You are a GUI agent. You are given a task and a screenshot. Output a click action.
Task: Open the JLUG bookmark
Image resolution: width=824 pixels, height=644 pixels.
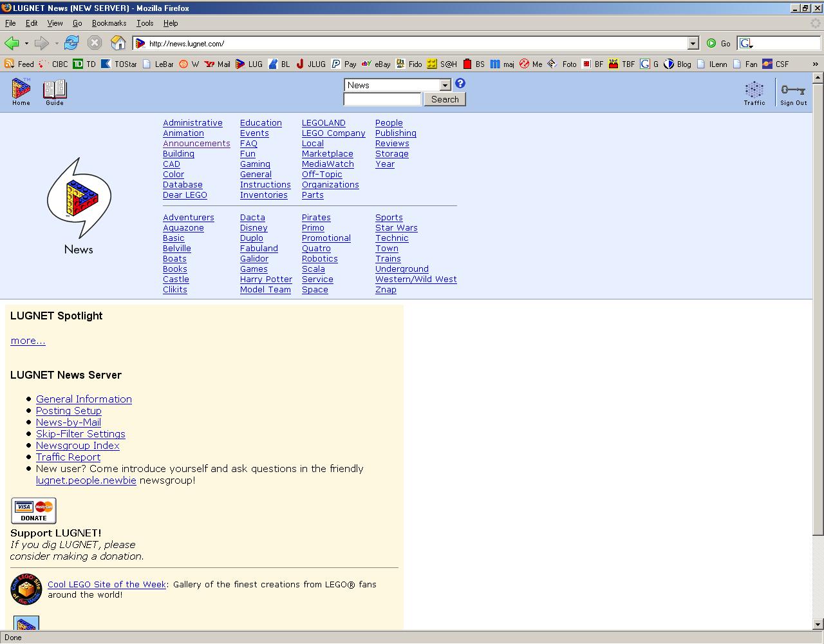point(311,64)
